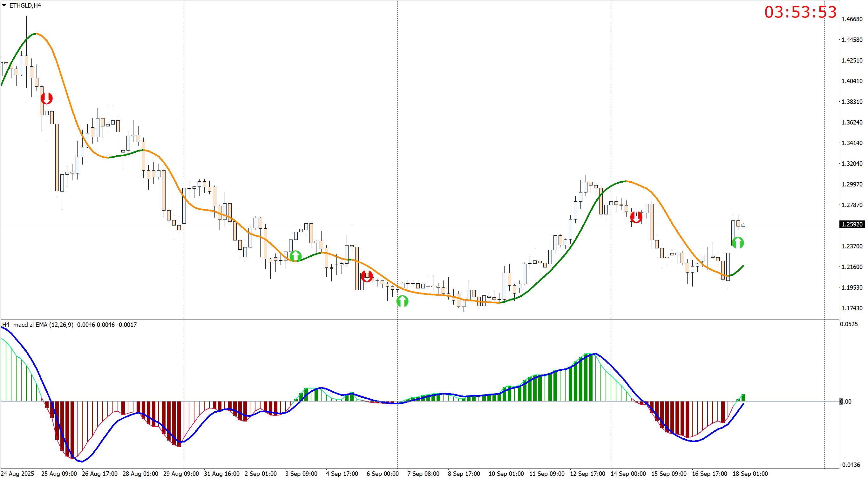Click the red sell arrow after 4 Sep 17:00

click(367, 276)
